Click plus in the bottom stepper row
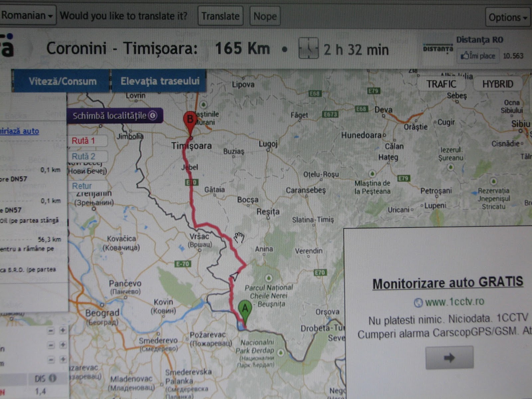Viewport: 532px width, 399px height. click(63, 359)
